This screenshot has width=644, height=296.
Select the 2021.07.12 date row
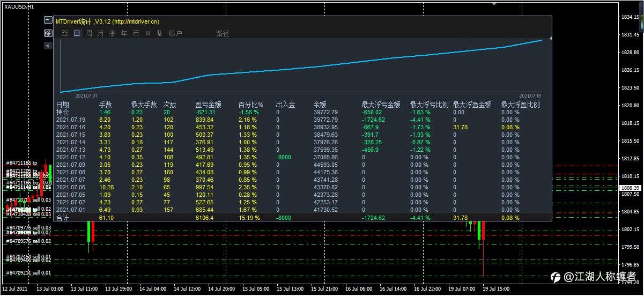pos(71,158)
